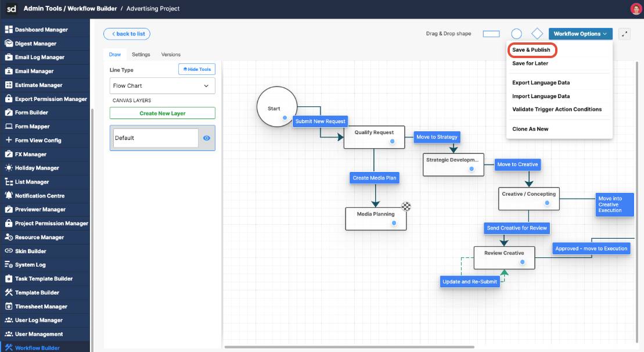This screenshot has width=644, height=352.
Task: Click the sd logo icon
Action: coord(12,9)
